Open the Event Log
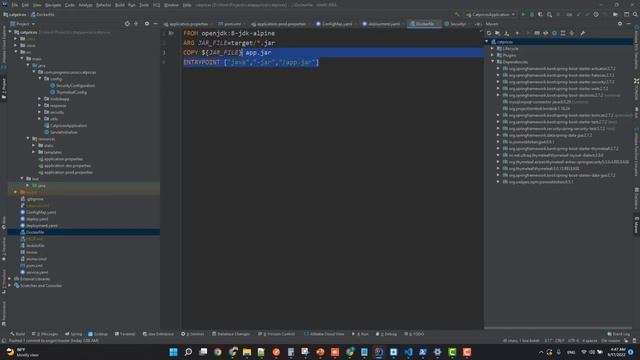Screen dimensions: 640x360 (618, 334)
